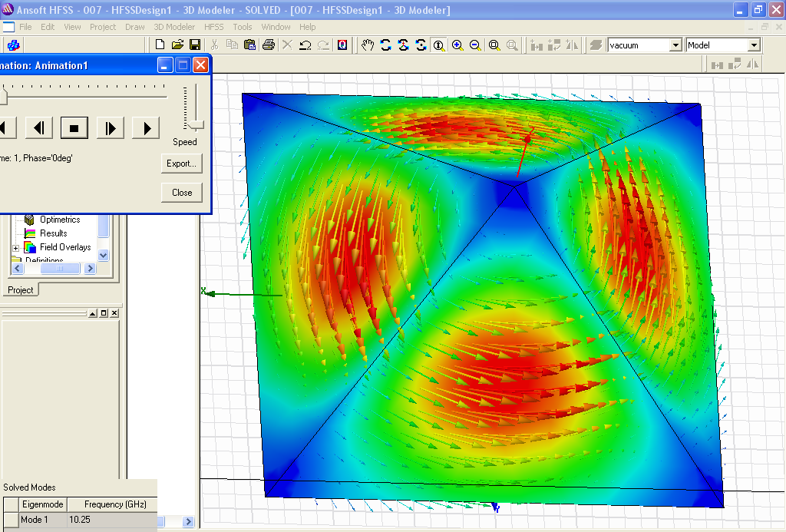The width and height of the screenshot is (786, 532).
Task: Click the Cut scissors icon
Action: point(215,45)
